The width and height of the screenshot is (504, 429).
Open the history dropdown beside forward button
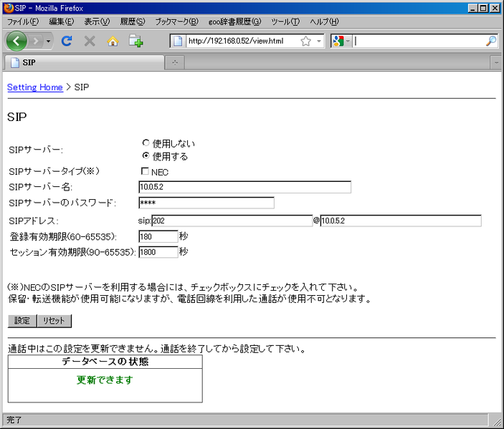(49, 41)
